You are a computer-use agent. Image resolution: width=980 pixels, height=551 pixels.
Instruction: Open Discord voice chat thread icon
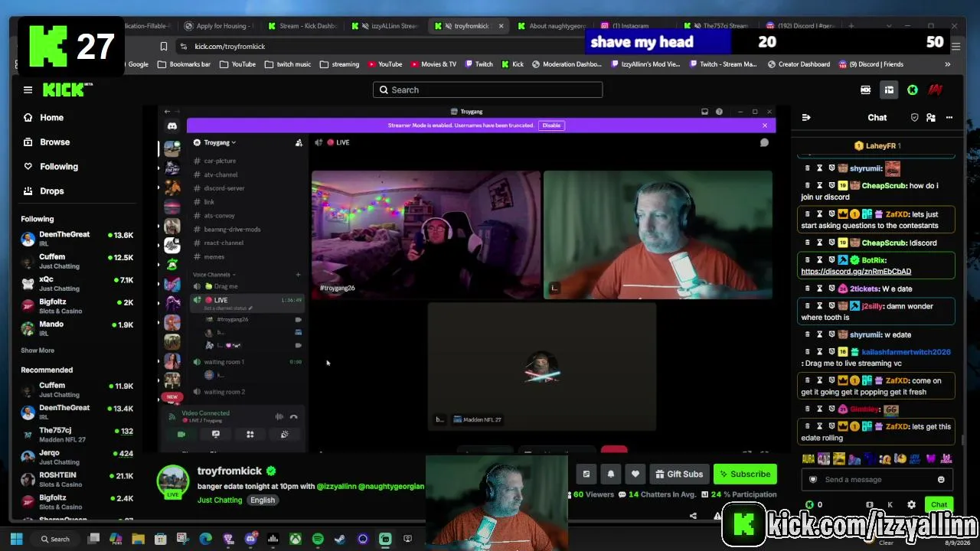pyautogui.click(x=764, y=142)
